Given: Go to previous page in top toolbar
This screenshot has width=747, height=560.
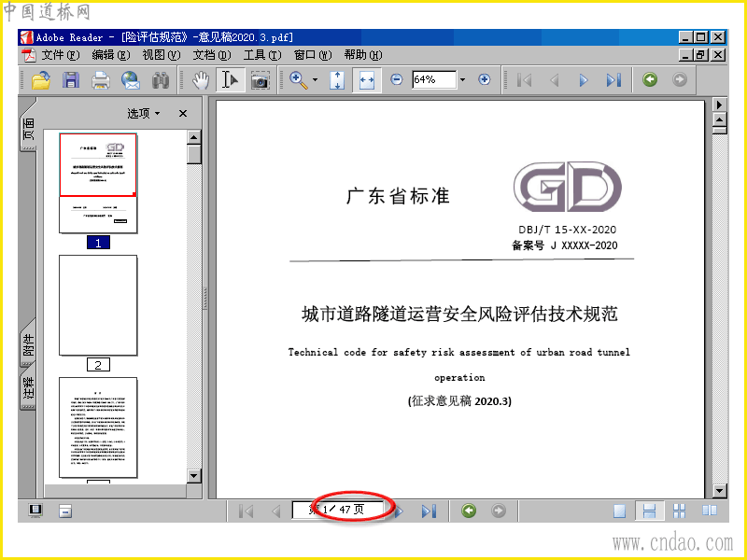Looking at the screenshot, I should coord(554,80).
